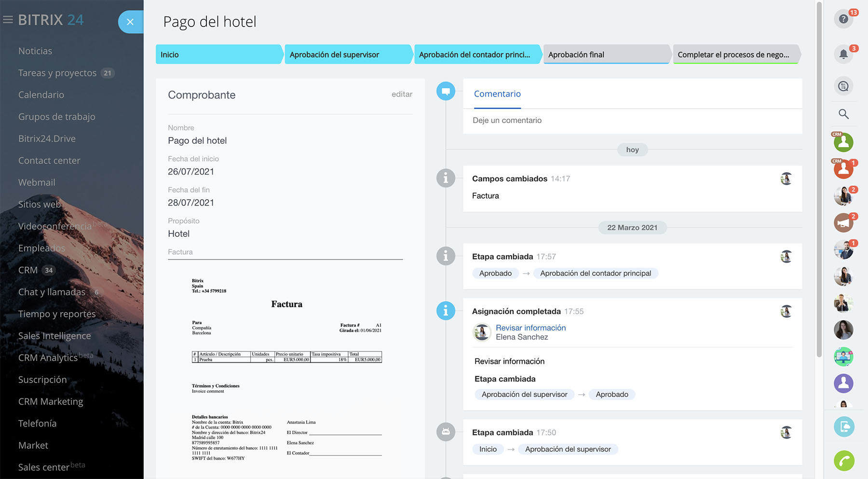The image size is (868, 479).
Task: Select the Aprobación final stage
Action: pos(606,55)
